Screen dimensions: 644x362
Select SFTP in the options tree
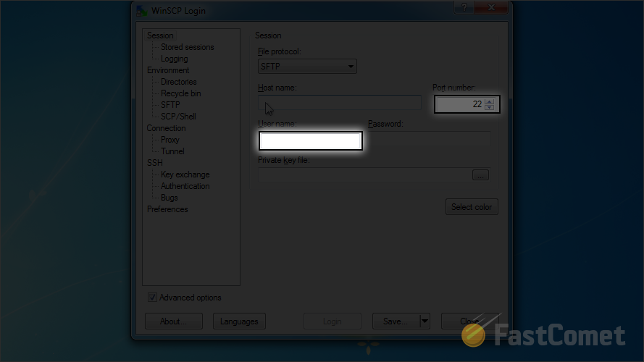(x=170, y=105)
